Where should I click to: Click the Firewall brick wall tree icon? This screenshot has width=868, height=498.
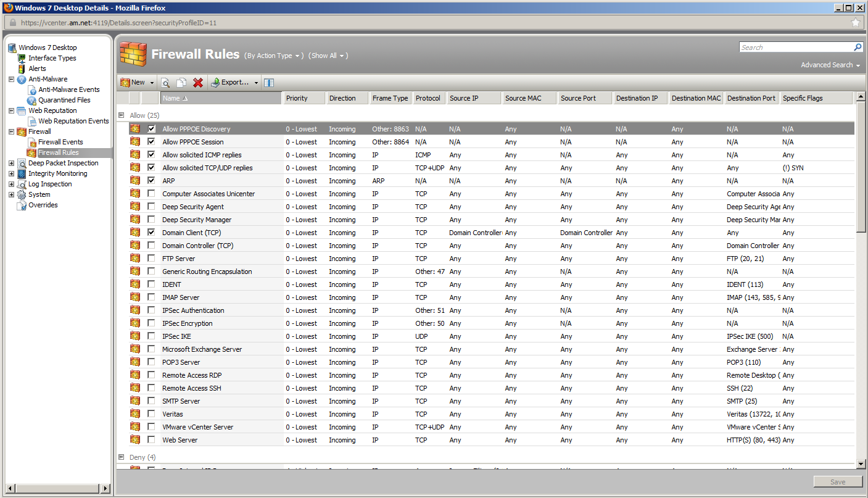[22, 131]
